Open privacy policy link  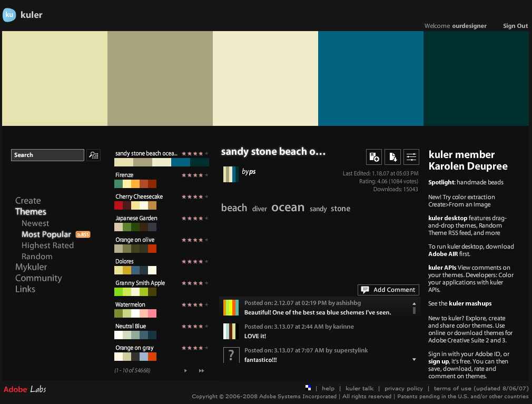[403, 388]
